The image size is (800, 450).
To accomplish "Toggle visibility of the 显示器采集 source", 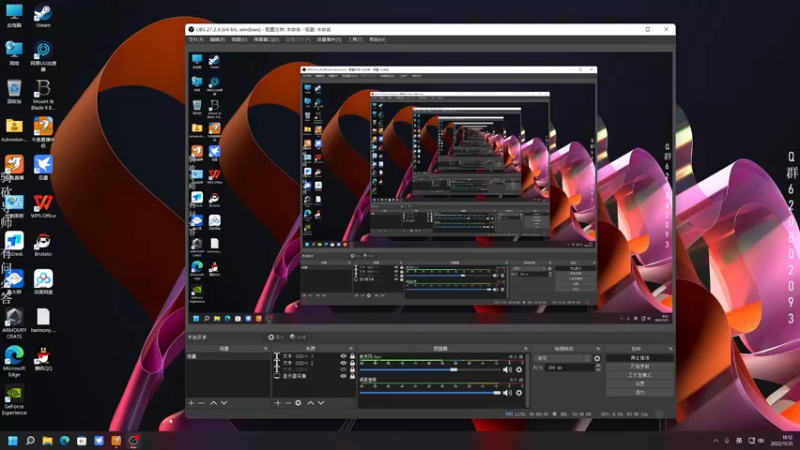I will click(x=343, y=376).
